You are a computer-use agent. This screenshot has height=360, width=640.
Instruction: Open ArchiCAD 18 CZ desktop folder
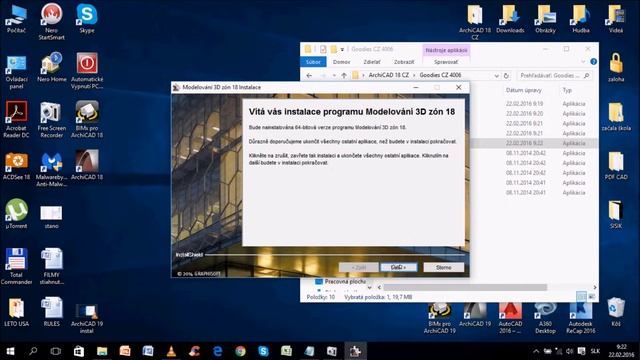[x=475, y=22]
